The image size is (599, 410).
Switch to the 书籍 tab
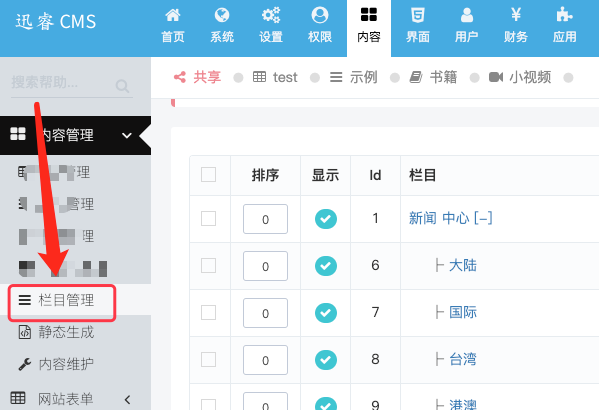(433, 78)
